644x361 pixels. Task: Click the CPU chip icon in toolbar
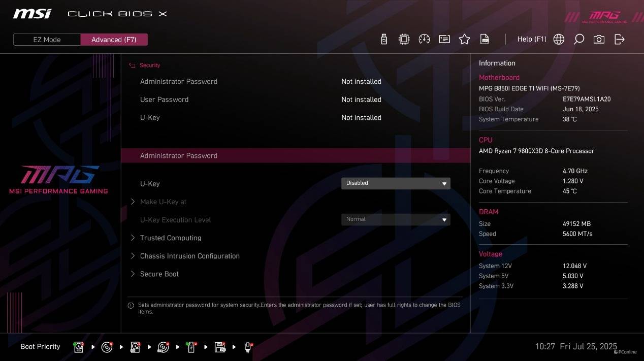tap(404, 40)
